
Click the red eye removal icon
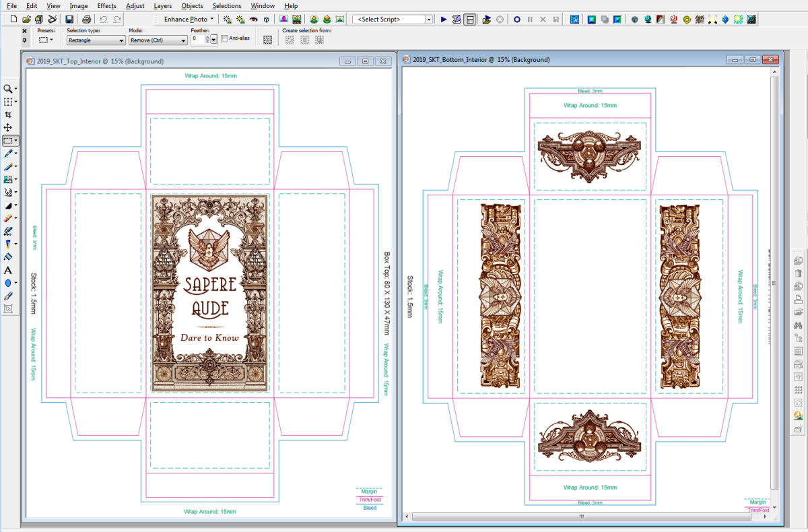[x=254, y=20]
